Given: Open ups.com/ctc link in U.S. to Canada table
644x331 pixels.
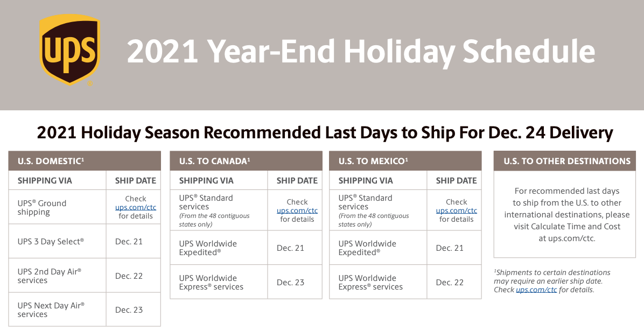Looking at the screenshot, I should [297, 210].
